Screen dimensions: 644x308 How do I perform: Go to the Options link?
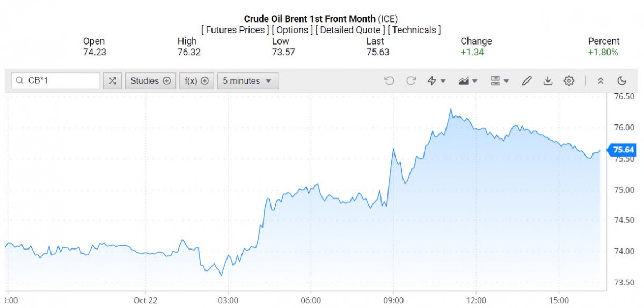292,30
